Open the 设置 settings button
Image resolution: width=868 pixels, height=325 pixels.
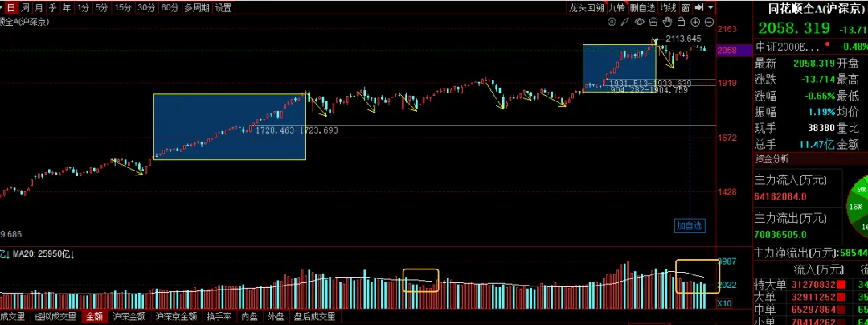[223, 8]
